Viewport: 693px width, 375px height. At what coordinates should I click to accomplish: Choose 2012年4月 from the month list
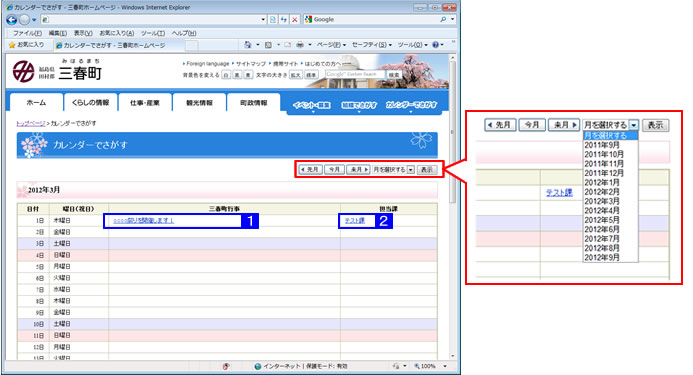tap(602, 210)
